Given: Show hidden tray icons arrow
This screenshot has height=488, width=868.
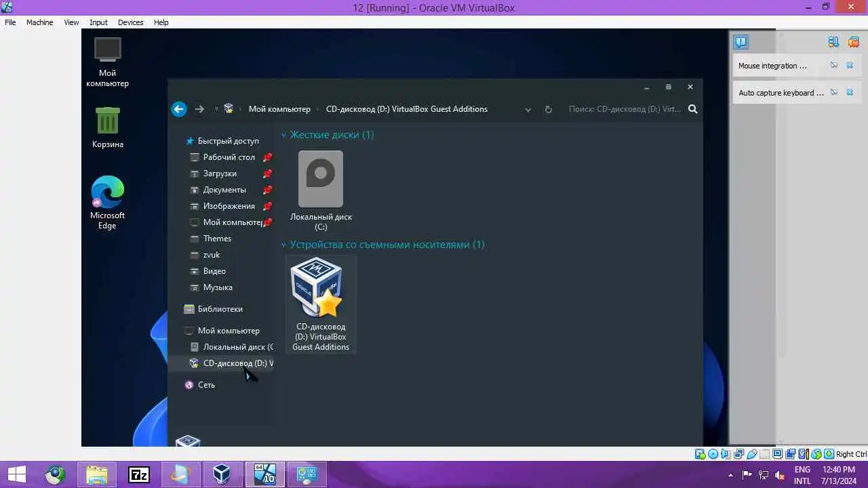Looking at the screenshot, I should tap(730, 475).
